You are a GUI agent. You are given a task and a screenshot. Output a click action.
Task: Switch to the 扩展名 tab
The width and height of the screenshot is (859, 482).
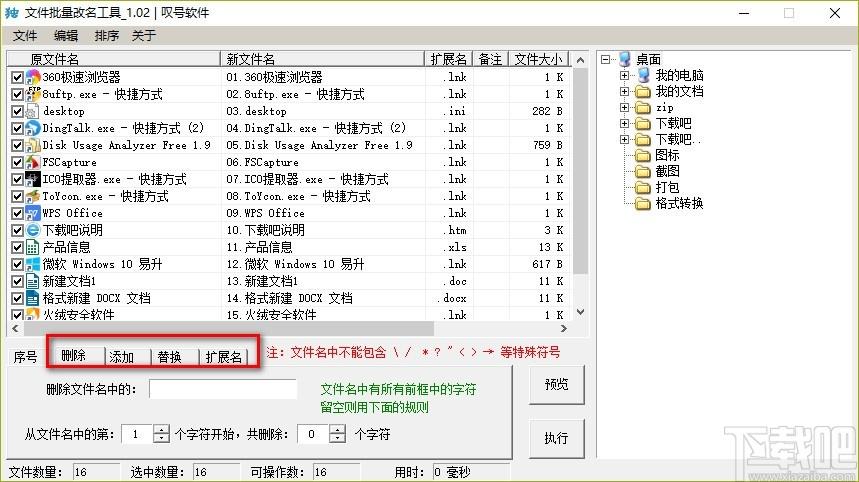tap(224, 357)
